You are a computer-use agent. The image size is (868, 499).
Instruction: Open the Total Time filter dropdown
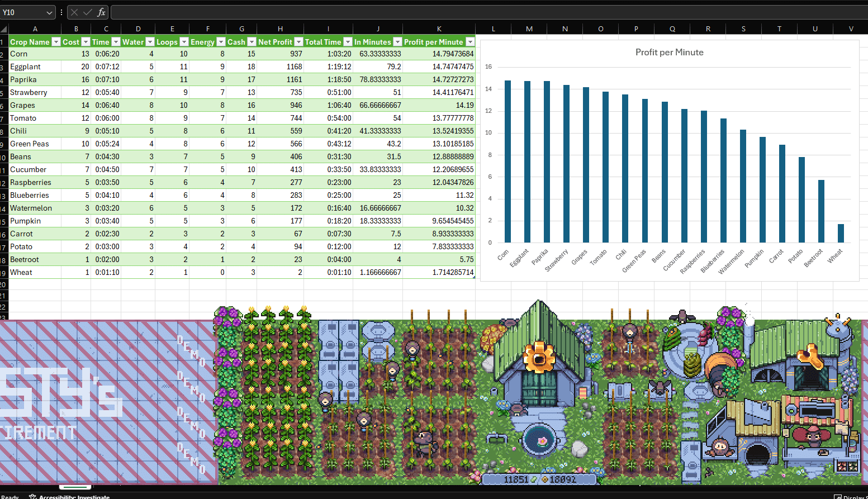coord(348,42)
